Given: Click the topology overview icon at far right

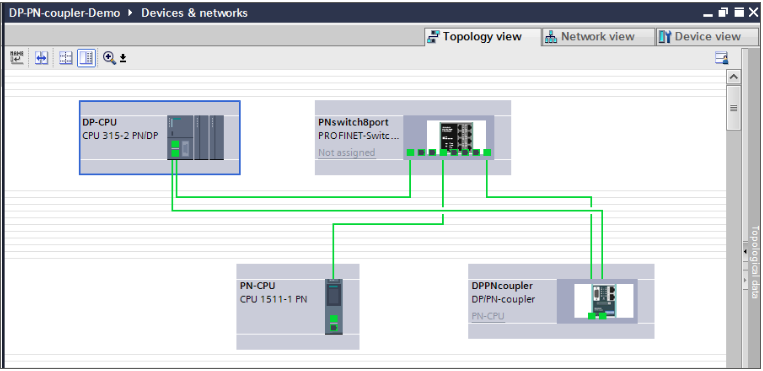Looking at the screenshot, I should (x=722, y=58).
